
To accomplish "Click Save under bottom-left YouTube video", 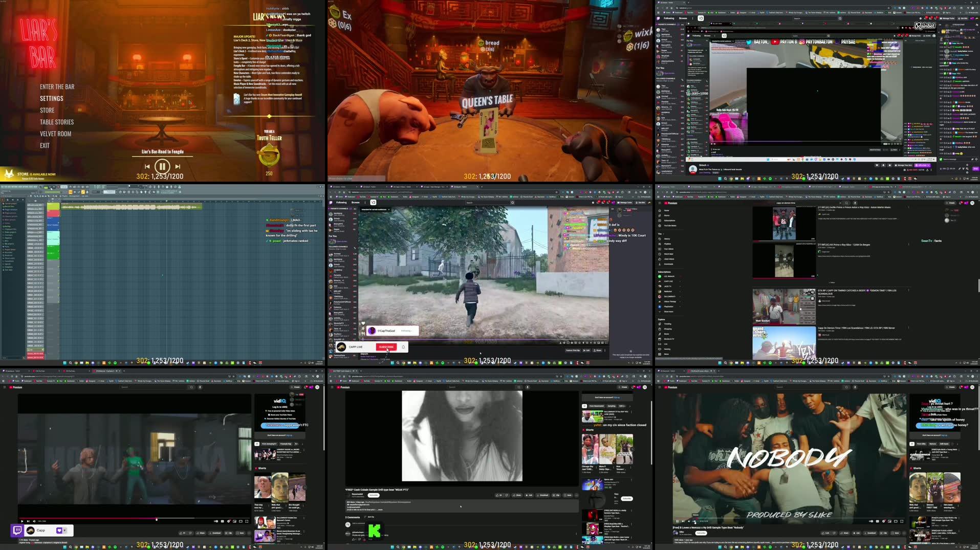I will (240, 533).
